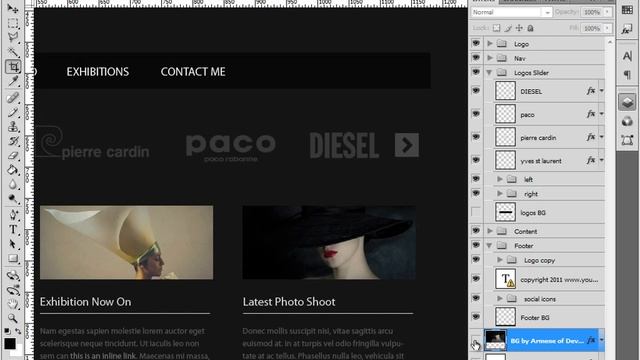This screenshot has height=360, width=640.
Task: Swap foreground and background colors
Action: pos(18,331)
